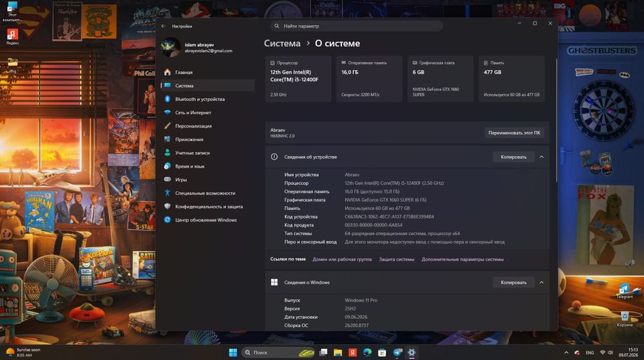
Task: Click the back arrow in Settings
Action: (164, 26)
